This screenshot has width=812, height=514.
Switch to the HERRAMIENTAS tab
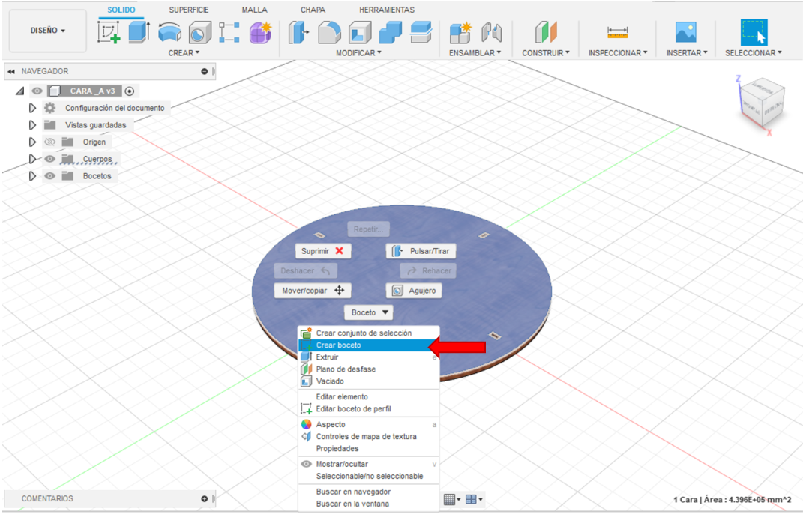pyautogui.click(x=387, y=10)
